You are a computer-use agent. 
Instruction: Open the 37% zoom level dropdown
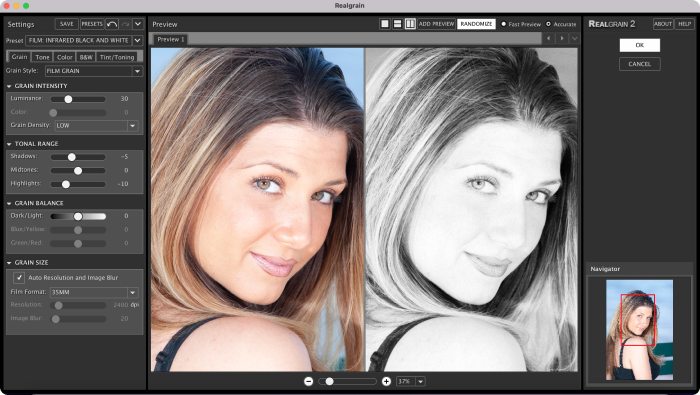coord(420,381)
